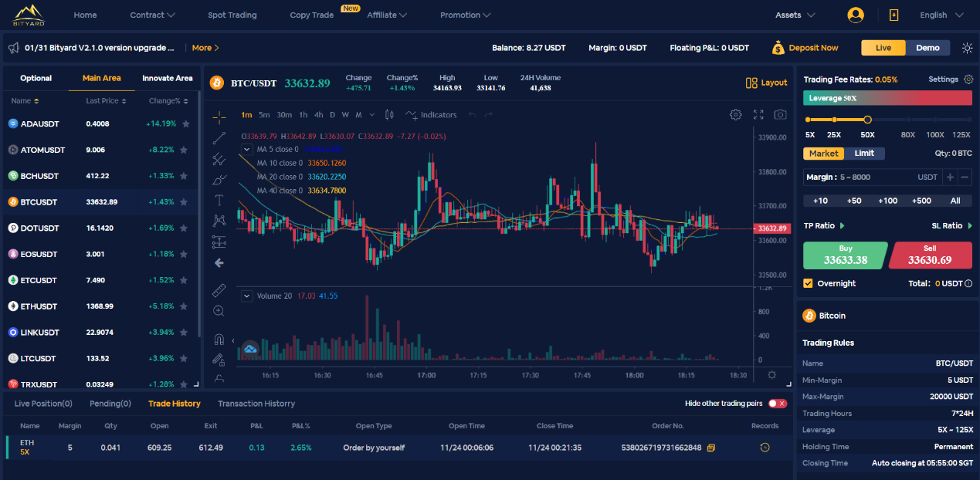Click the app download icon
The image size is (980, 480).
[x=894, y=15]
